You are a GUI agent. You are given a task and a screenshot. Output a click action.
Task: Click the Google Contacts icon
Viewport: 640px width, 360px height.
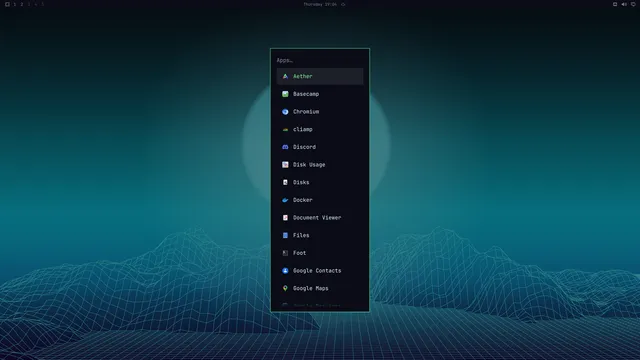tap(285, 271)
